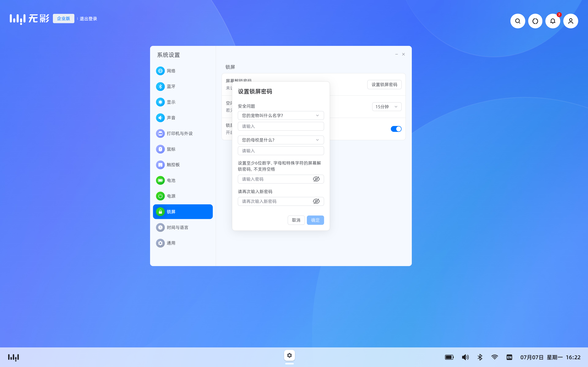588x367 pixels.
Task: Click the first security answer input field
Action: tap(281, 126)
